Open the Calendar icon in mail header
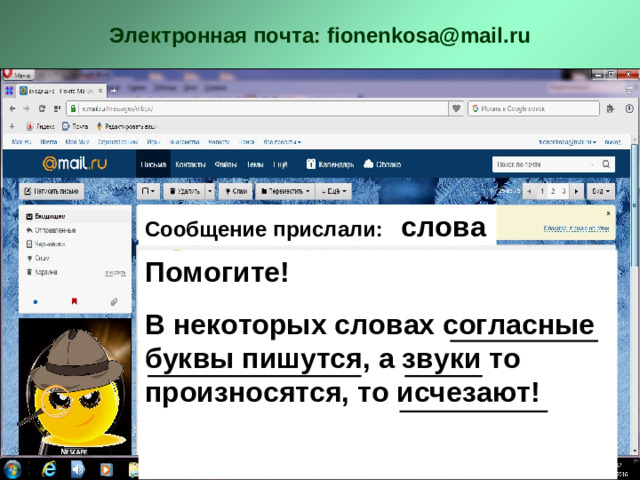640x480 pixels. point(311,164)
